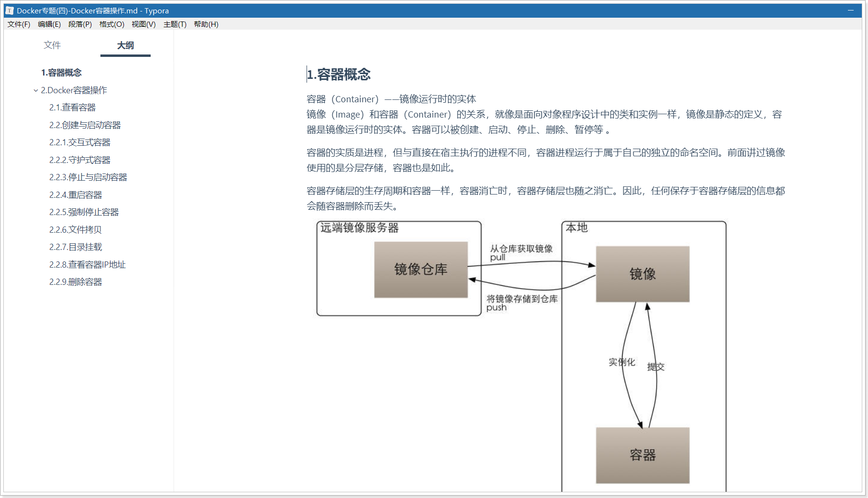Select 2.Docker容器操作 outline heading
This screenshot has height=498, width=868.
click(x=74, y=90)
